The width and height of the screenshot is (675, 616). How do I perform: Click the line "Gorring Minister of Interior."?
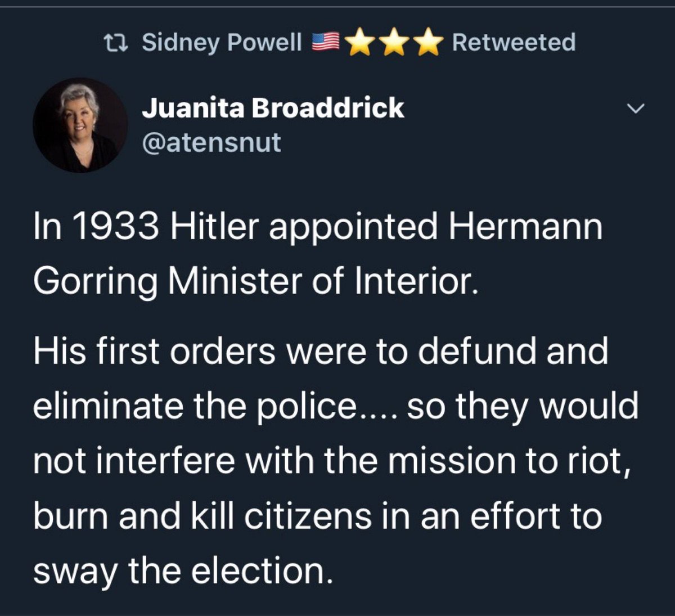tap(256, 281)
